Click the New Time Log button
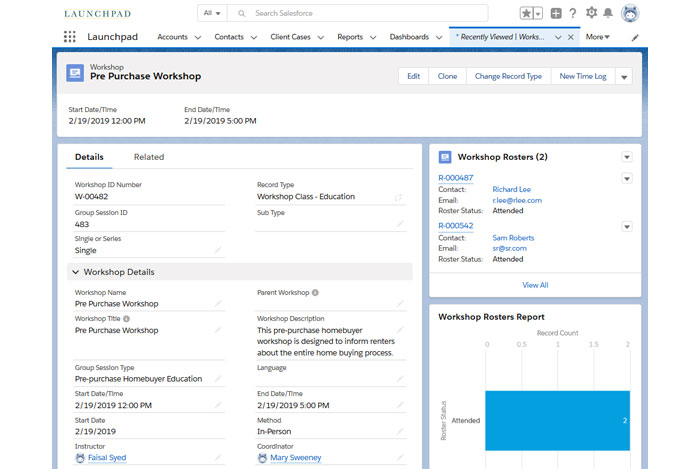The height and width of the screenshot is (469, 700). 583,76
